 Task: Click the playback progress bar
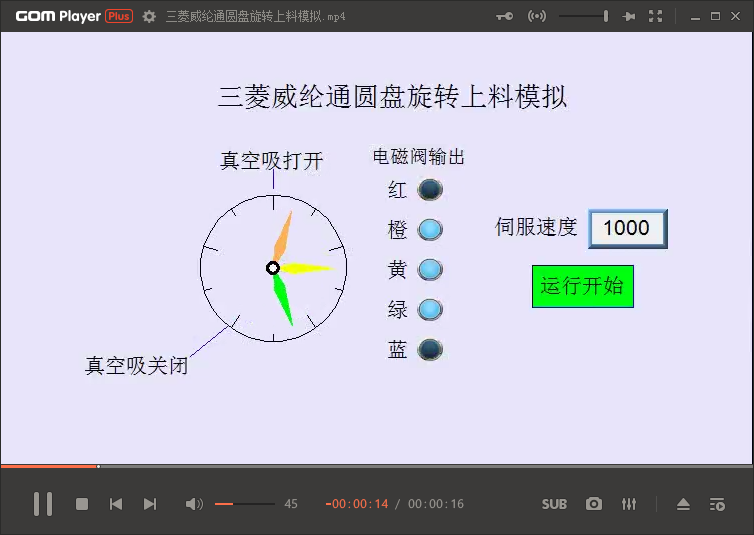pyautogui.click(x=377, y=466)
